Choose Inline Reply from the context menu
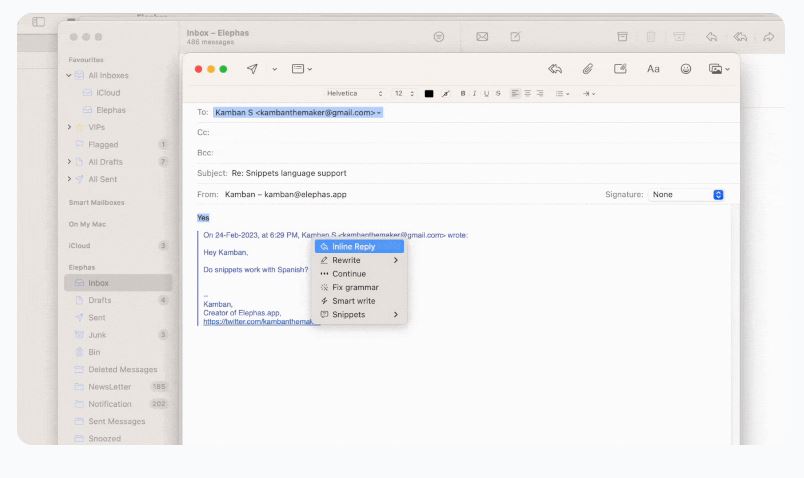 (x=359, y=247)
